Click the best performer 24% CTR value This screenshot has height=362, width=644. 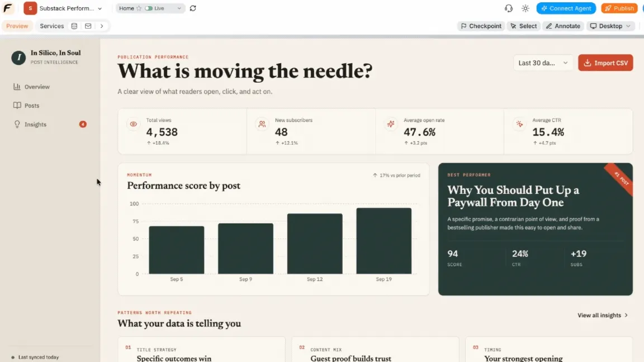[520, 254]
